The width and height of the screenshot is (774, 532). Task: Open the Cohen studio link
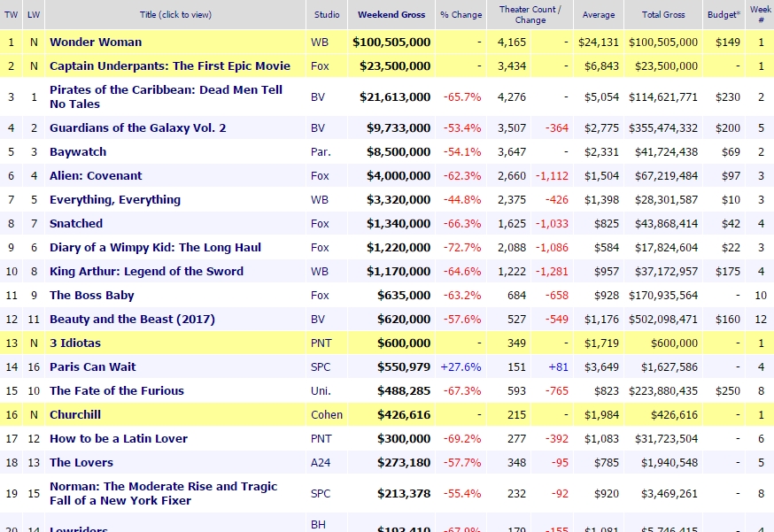(x=327, y=414)
